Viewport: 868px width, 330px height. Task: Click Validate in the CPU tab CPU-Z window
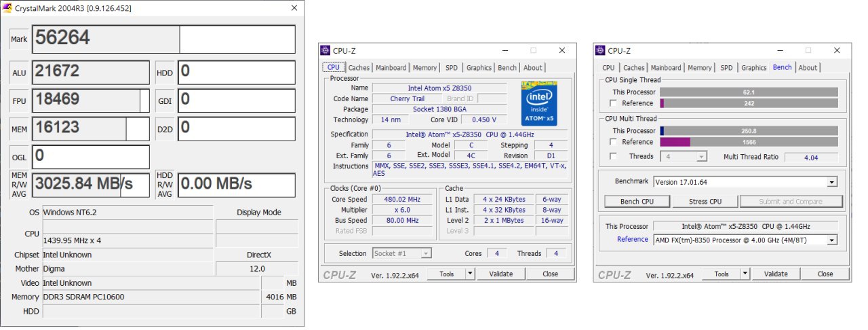pos(500,274)
